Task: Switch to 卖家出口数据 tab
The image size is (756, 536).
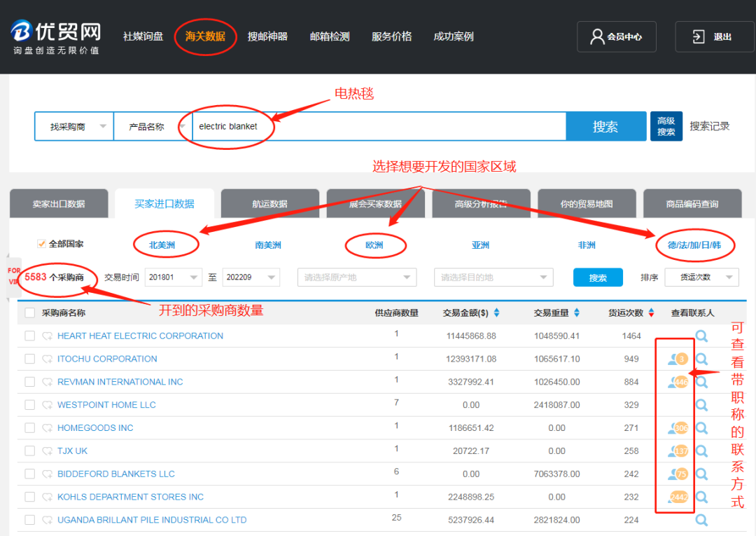Action: point(59,204)
